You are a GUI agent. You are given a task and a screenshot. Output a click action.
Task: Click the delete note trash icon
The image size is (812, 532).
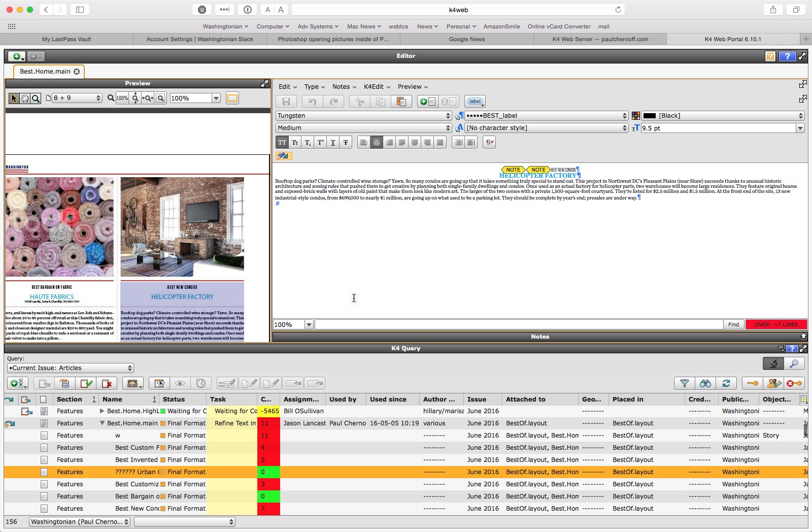coord(449,102)
